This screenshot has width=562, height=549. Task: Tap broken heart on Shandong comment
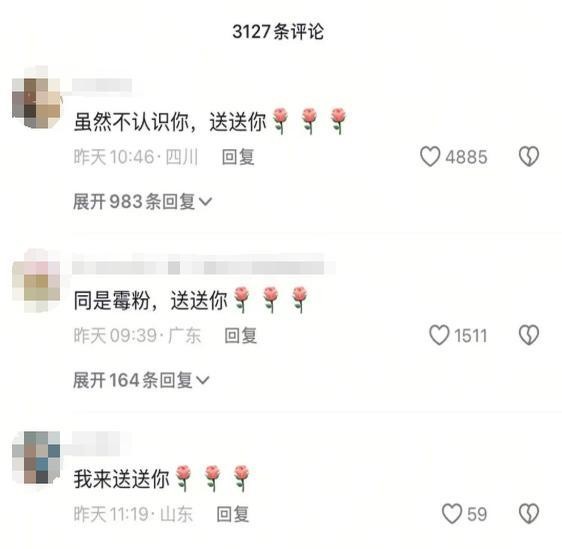(529, 514)
